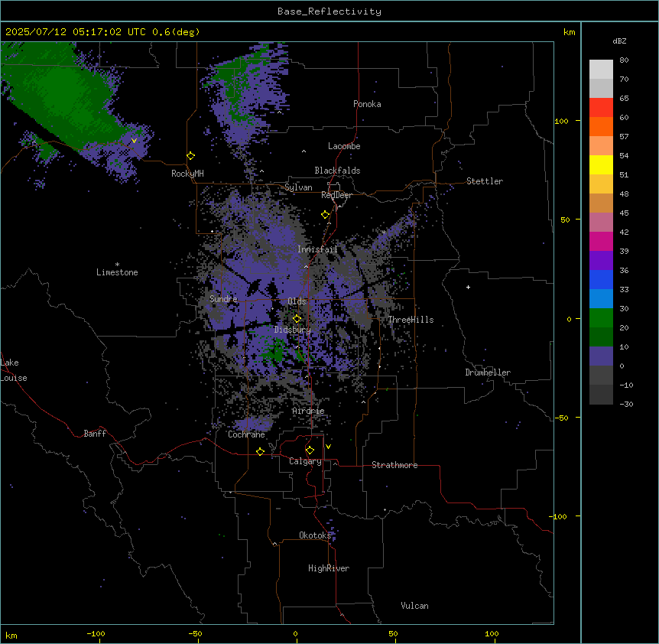
Task: Click the yellow V marker northeast of Calgary
Action: (x=328, y=447)
